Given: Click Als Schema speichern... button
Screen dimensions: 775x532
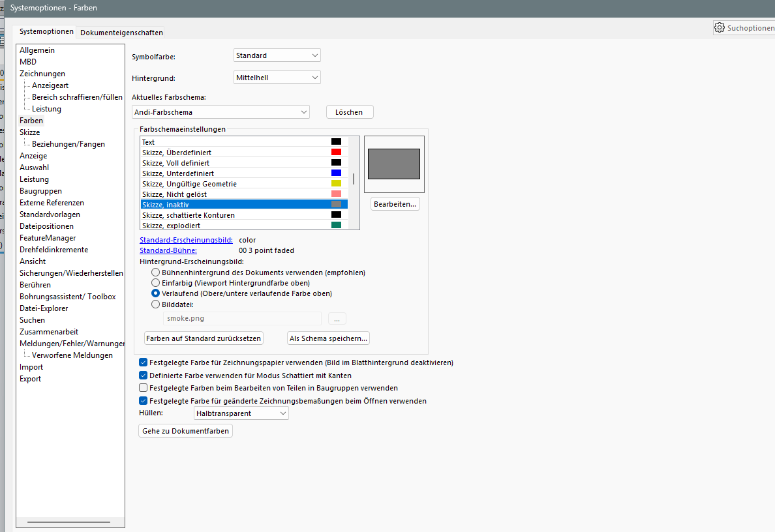Looking at the screenshot, I should pyautogui.click(x=328, y=338).
